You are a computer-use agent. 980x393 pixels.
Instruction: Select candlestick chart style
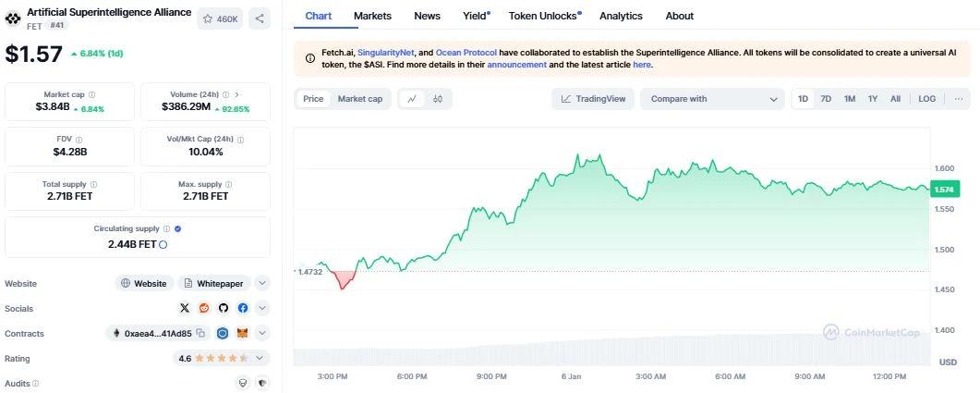point(438,99)
